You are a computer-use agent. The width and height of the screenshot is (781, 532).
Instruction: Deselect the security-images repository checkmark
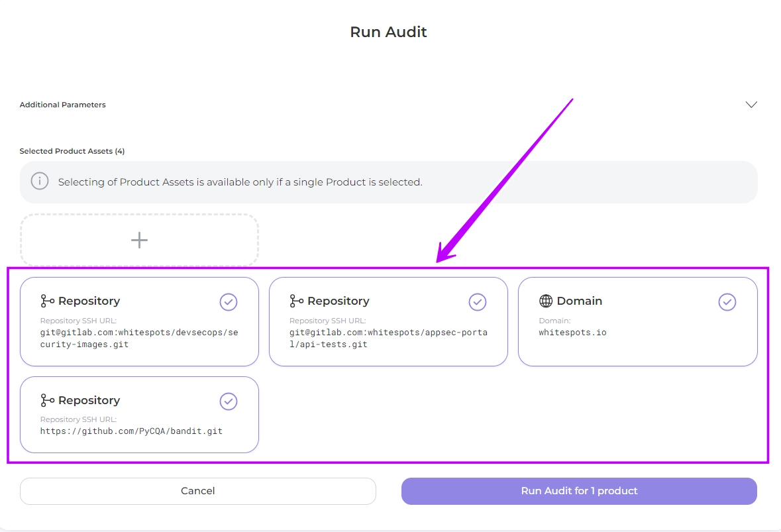228,302
